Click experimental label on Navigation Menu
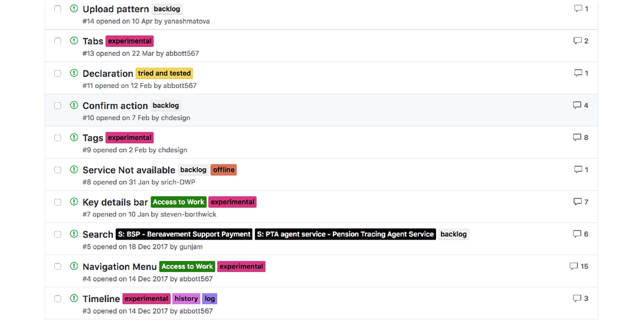 [241, 266]
